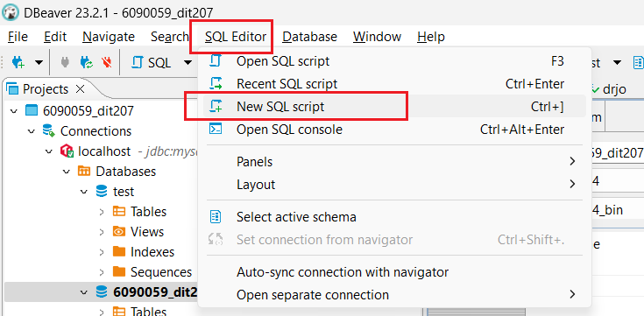
Task: Open the Search menu
Action: (169, 37)
